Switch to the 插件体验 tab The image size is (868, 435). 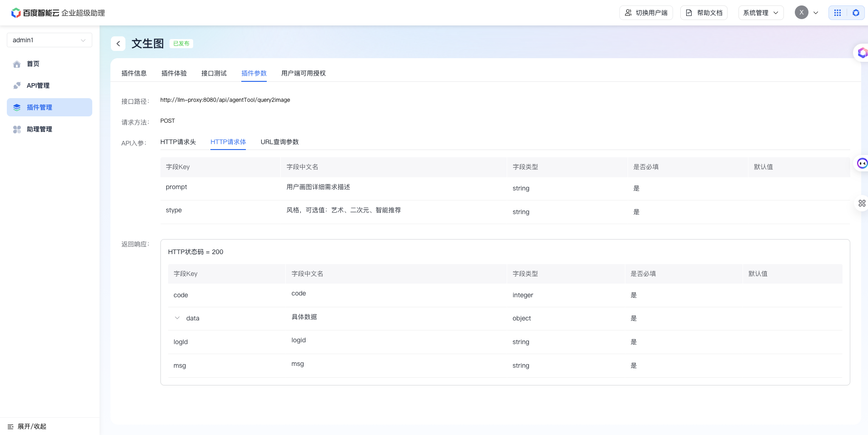(174, 73)
